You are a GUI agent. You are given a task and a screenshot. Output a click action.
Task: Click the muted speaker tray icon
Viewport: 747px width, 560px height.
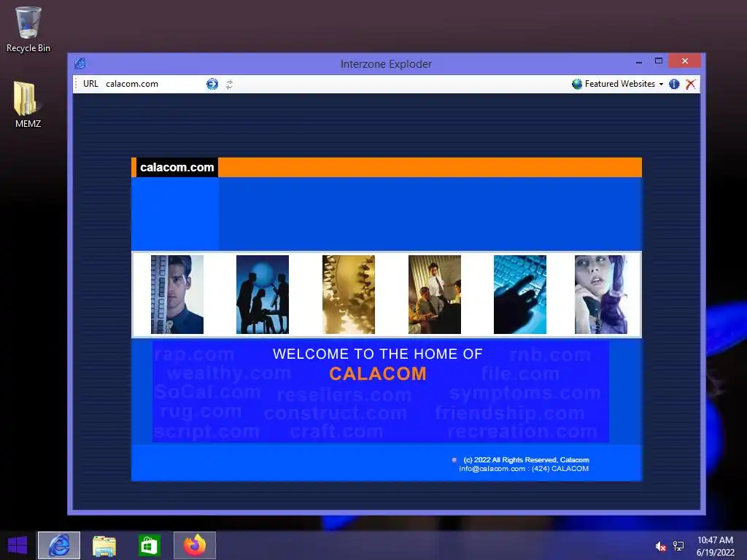tap(660, 546)
